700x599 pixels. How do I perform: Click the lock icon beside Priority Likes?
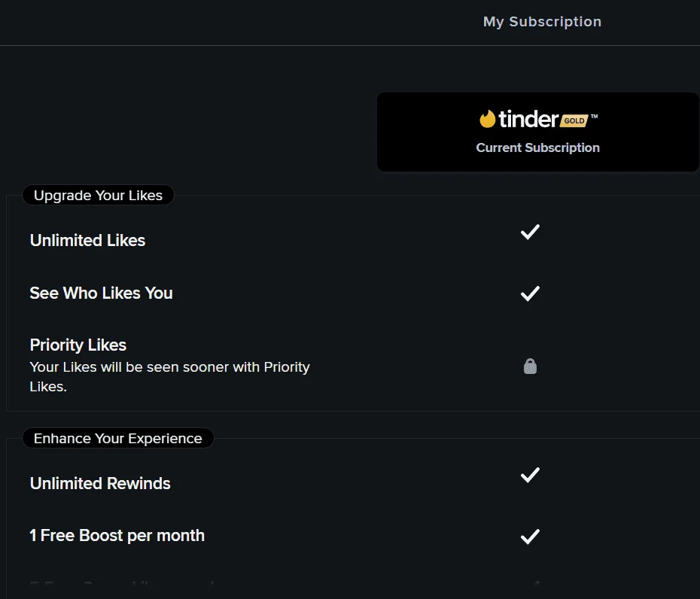click(530, 366)
